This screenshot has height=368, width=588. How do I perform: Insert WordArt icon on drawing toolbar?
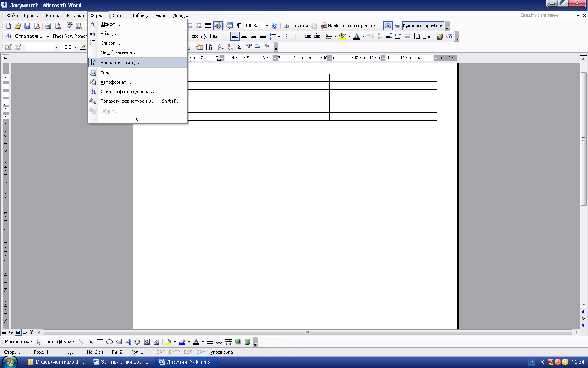(x=128, y=342)
